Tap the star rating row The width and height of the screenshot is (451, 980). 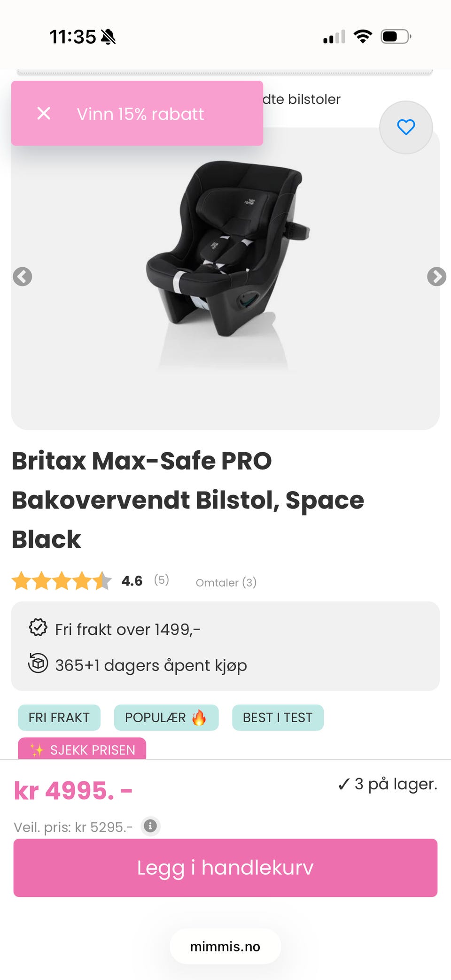[62, 581]
